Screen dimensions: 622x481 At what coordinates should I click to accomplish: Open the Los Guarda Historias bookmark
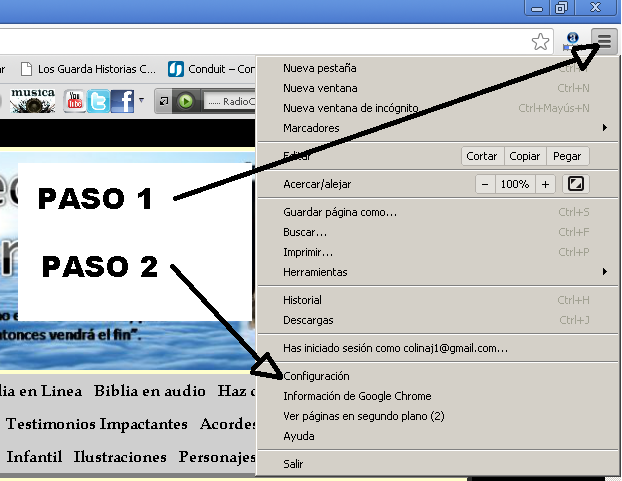88,69
